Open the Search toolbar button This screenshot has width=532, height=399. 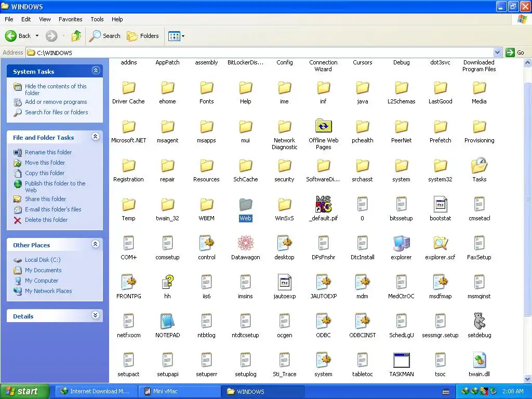[x=104, y=36]
